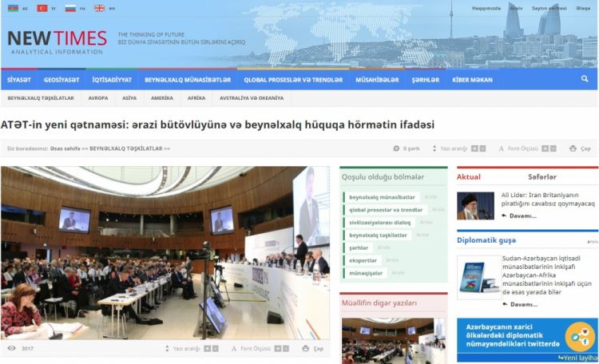The height and width of the screenshot is (364, 599).
Task: Open the 'ekspertlər' section tag
Action: (x=363, y=260)
